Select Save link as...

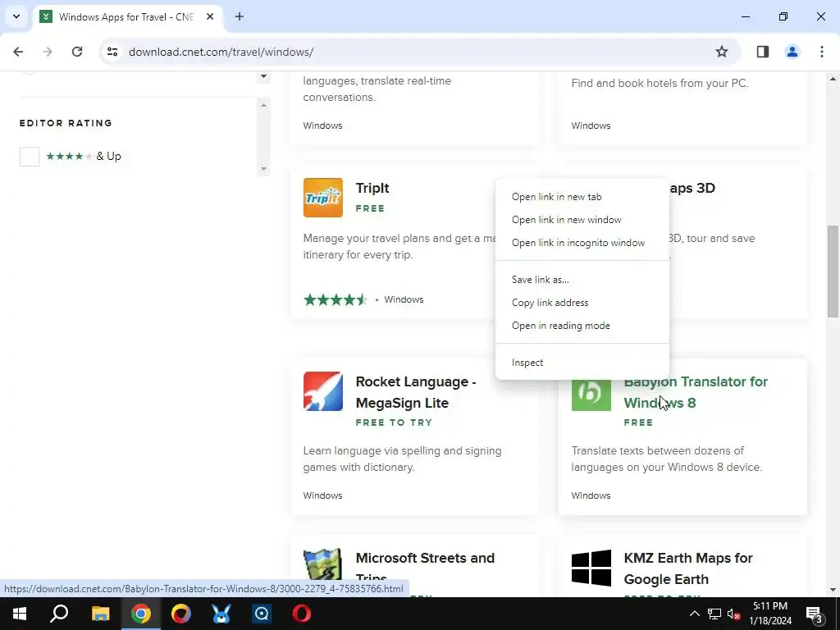coord(582,280)
